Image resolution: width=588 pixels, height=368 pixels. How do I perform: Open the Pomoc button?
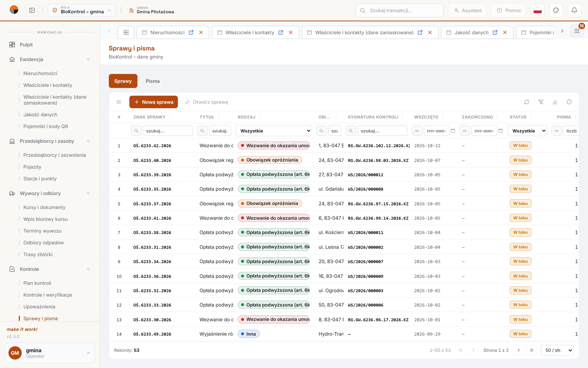(509, 10)
